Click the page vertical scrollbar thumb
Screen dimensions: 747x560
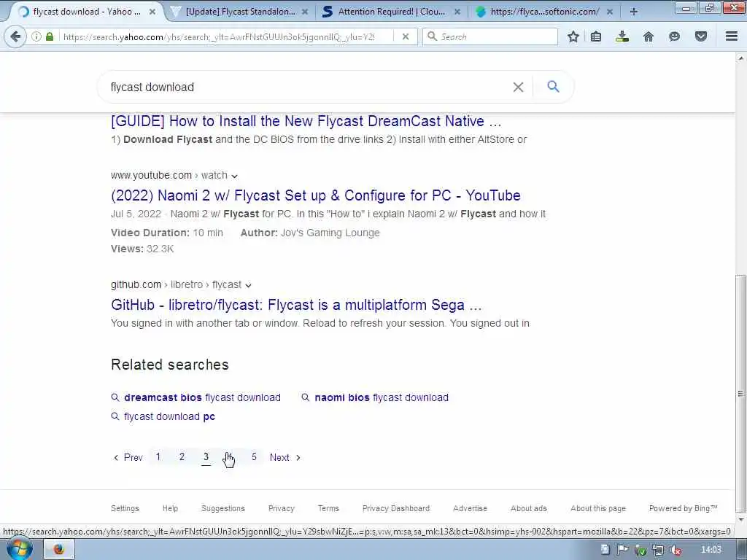(740, 393)
